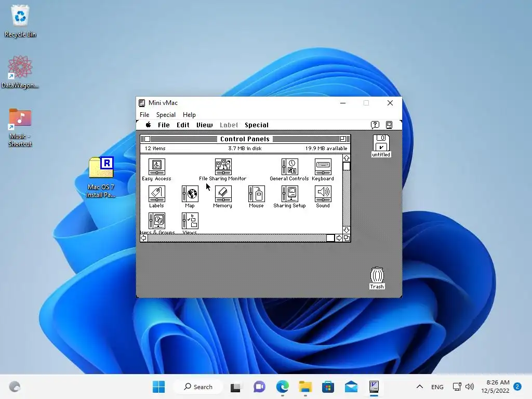532x399 pixels.
Task: Open the widgets button on taskbar
Action: click(x=15, y=387)
